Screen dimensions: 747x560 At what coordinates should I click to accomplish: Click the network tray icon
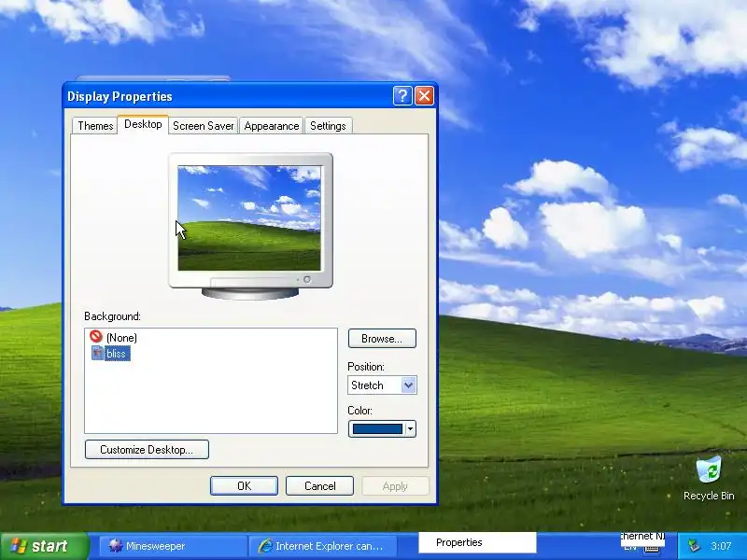click(695, 546)
